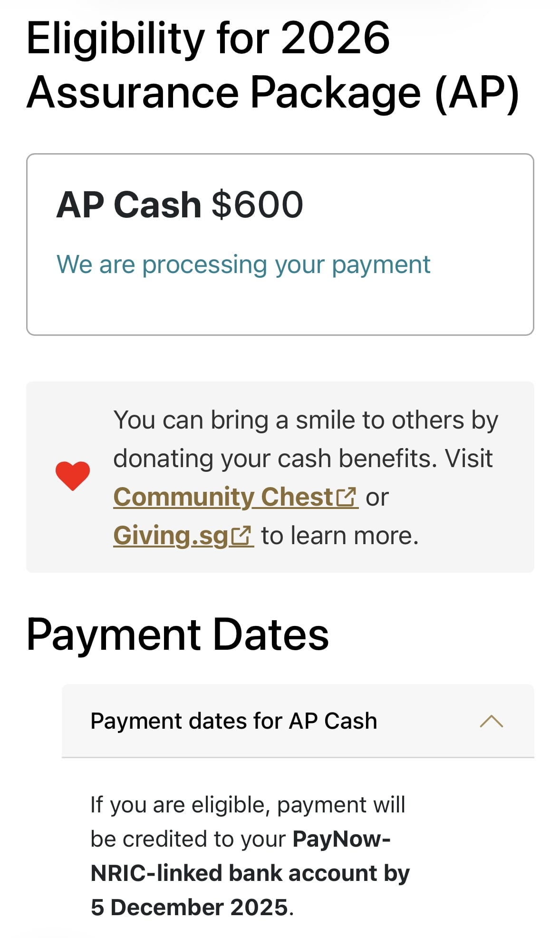
Task: Select the "We are processing your payment" status
Action: click(243, 265)
